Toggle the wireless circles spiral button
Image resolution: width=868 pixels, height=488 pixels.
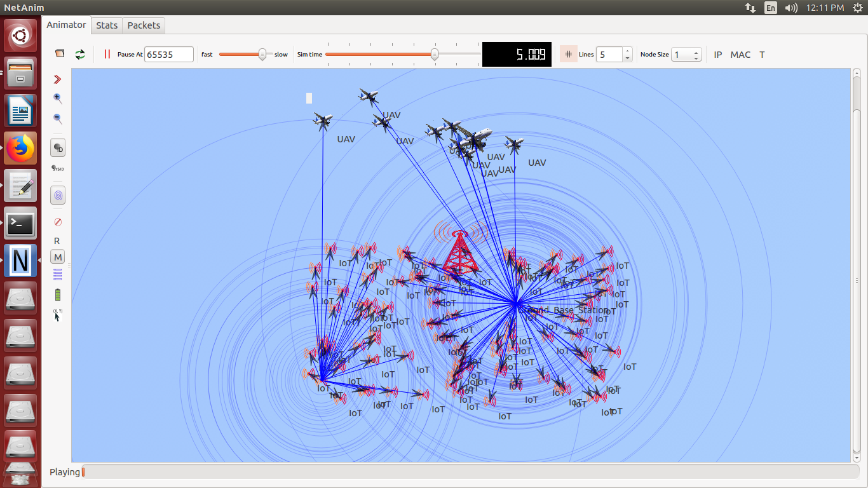(x=58, y=196)
